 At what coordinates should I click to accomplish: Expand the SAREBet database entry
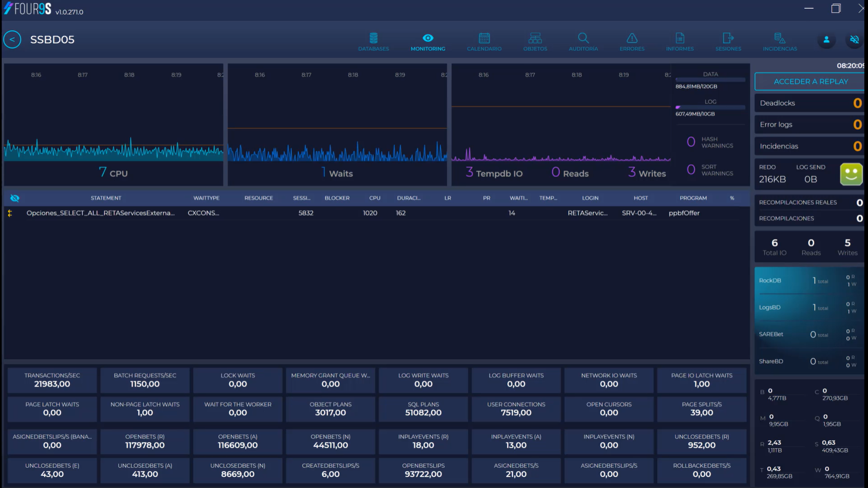click(x=809, y=334)
